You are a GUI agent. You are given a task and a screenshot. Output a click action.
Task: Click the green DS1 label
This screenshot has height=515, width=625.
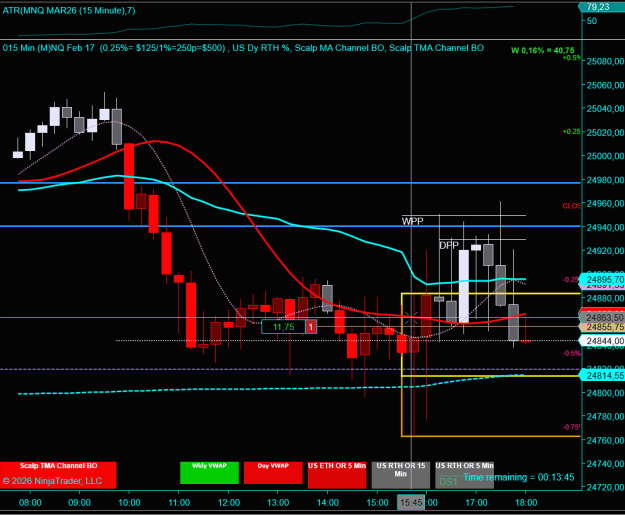[448, 482]
